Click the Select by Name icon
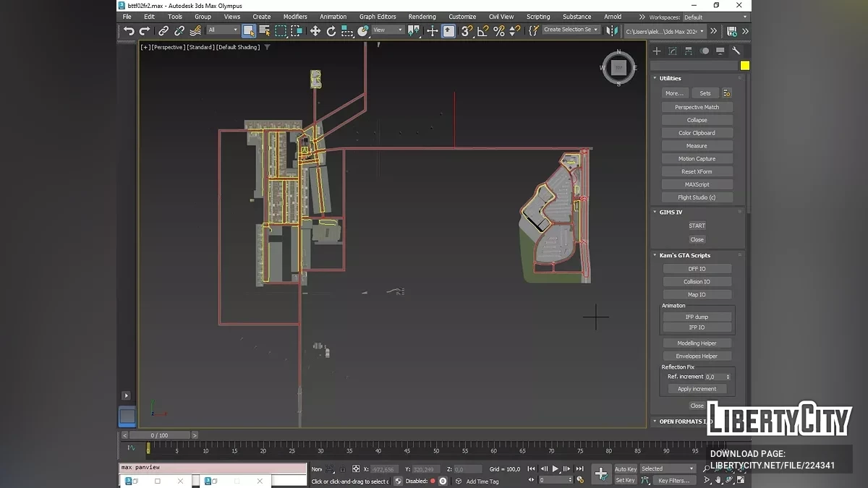The image size is (868, 488). pos(265,30)
